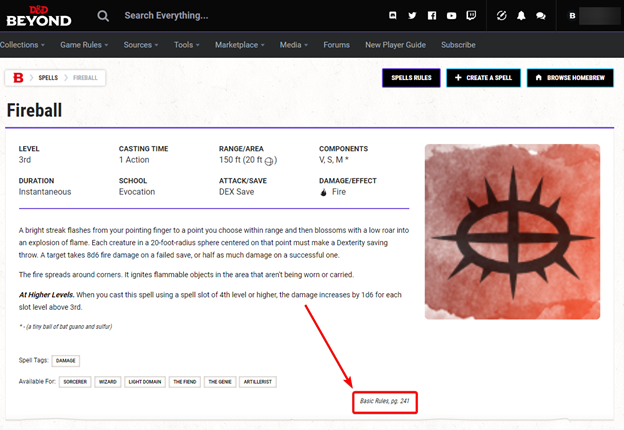Click the '3rd' level value
The image size is (624, 430).
pyautogui.click(x=25, y=160)
